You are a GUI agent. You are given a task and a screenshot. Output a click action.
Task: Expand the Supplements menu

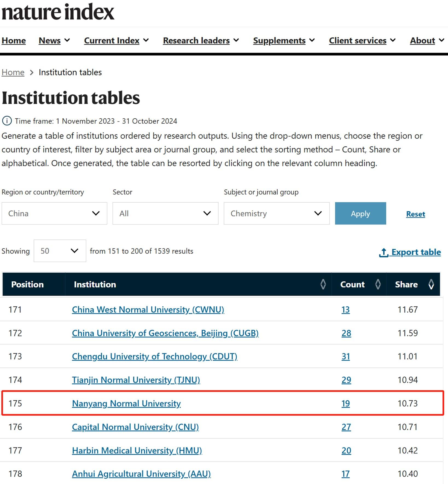pyautogui.click(x=284, y=40)
